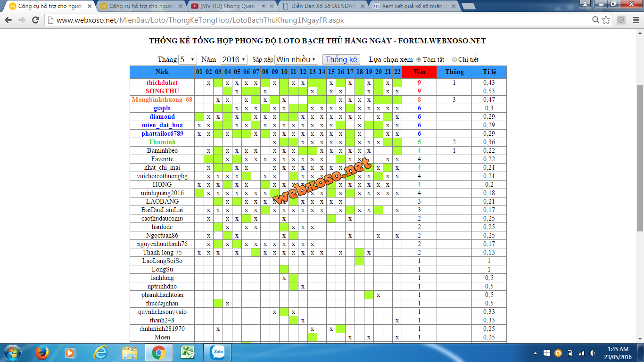Image resolution: width=644 pixels, height=362 pixels.
Task: Open Firefox from the taskbar
Action: click(42, 352)
